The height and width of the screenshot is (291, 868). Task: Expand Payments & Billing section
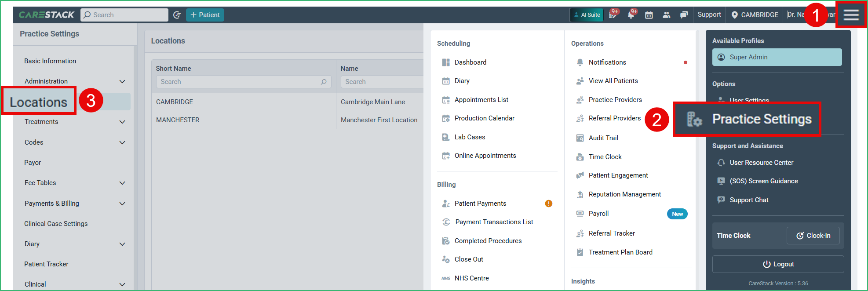tap(122, 204)
